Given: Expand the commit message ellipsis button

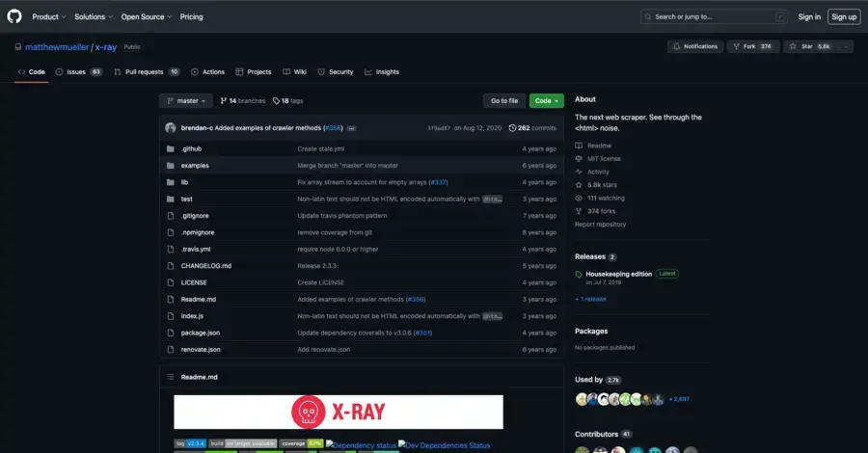Looking at the screenshot, I should click(351, 128).
